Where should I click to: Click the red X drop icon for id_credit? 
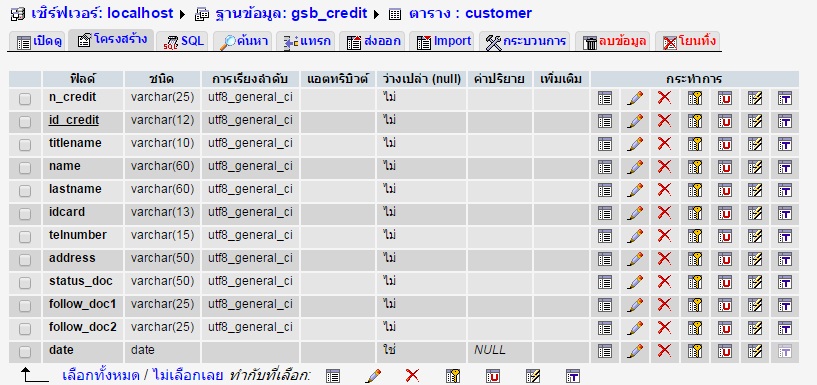coord(664,121)
